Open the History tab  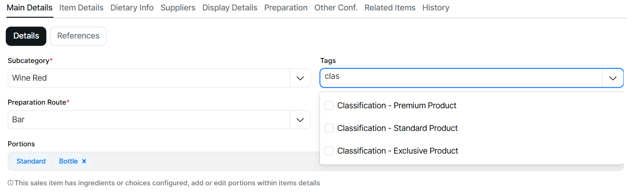click(x=436, y=8)
